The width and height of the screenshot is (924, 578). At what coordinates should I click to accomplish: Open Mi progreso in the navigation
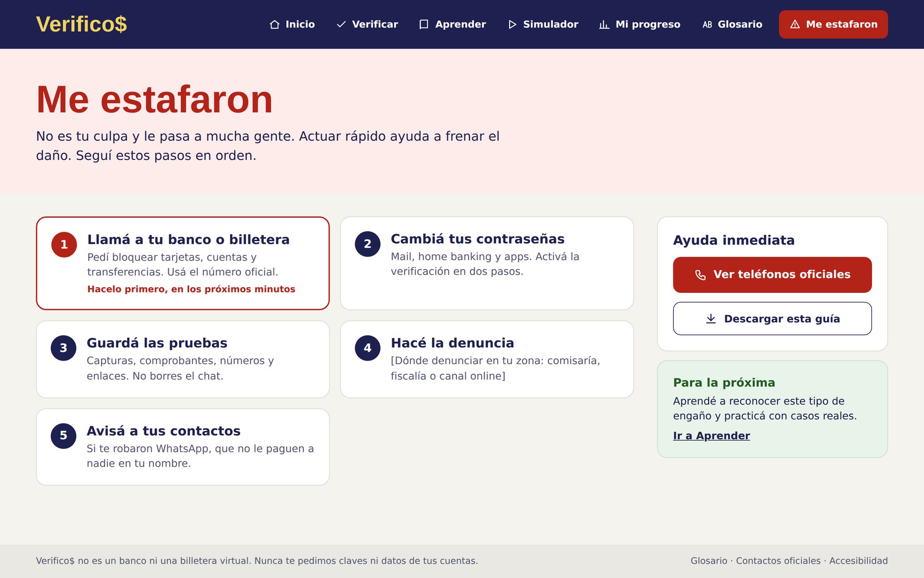[x=640, y=25]
